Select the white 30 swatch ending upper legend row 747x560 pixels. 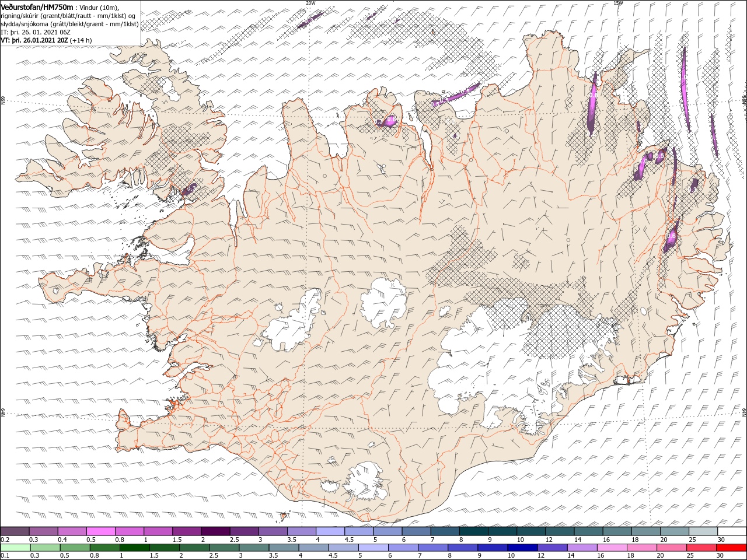[732, 531]
